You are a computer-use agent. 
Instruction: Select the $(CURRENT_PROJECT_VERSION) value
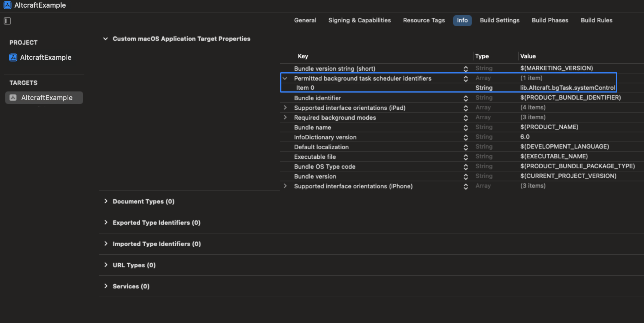(x=568, y=176)
